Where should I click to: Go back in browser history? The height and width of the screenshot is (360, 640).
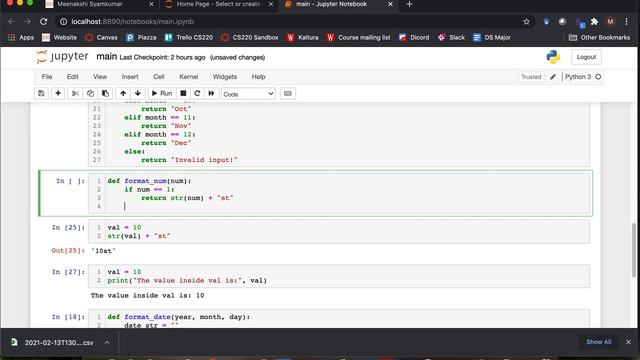pyautogui.click(x=11, y=22)
